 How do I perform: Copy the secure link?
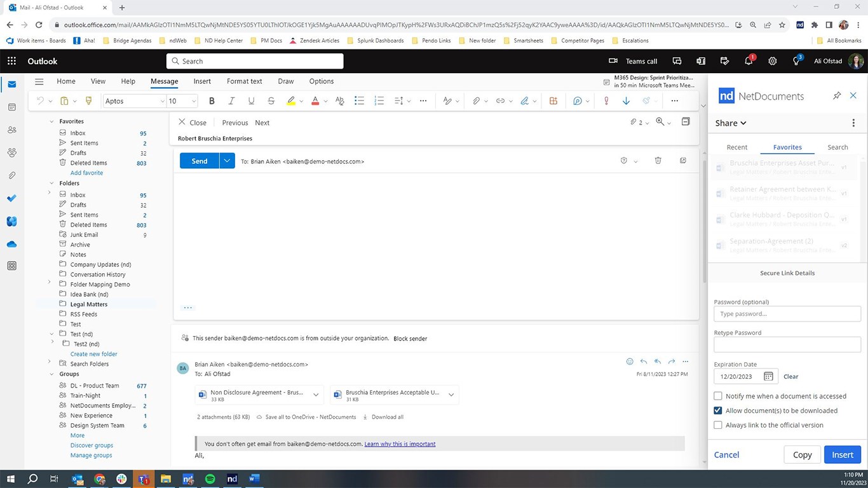[x=802, y=454]
